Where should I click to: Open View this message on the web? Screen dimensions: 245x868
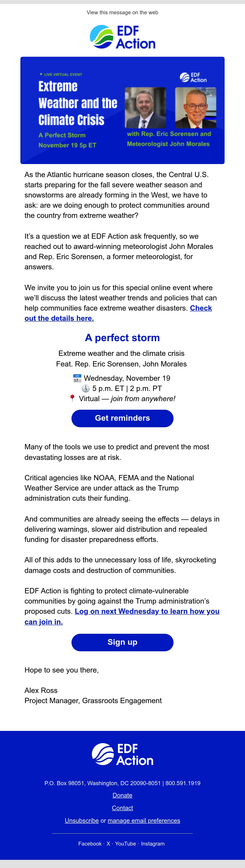point(122,12)
